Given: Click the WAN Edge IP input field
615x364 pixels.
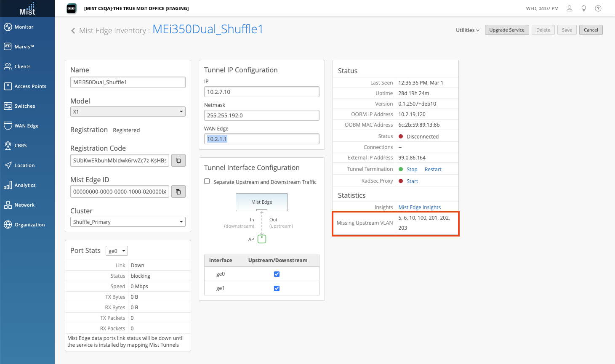Looking at the screenshot, I should [x=261, y=139].
